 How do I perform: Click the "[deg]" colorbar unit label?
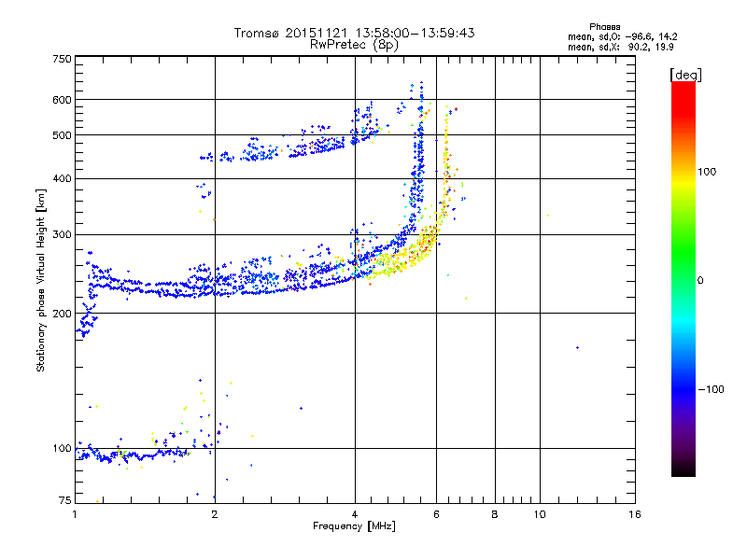tap(685, 75)
